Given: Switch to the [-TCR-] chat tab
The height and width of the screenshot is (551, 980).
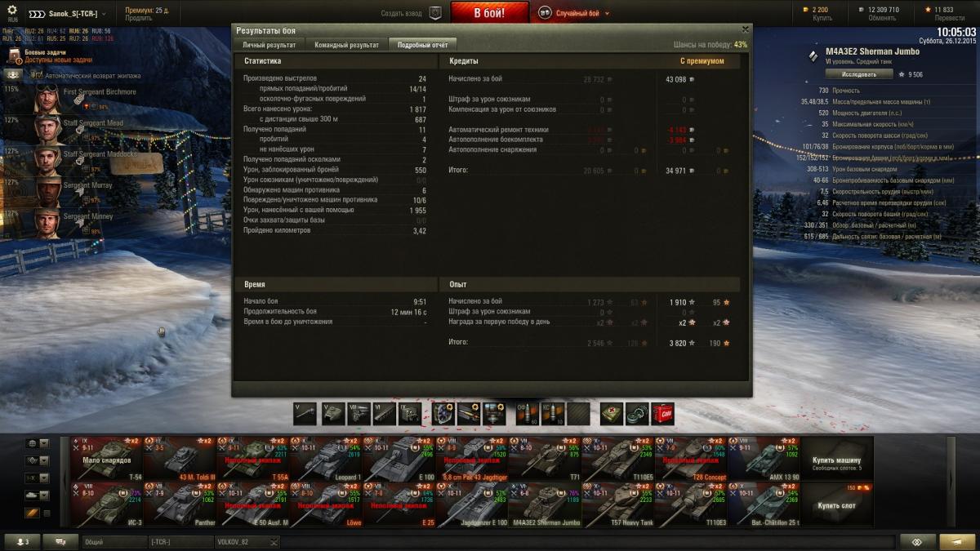Looking at the screenshot, I should pos(180,541).
